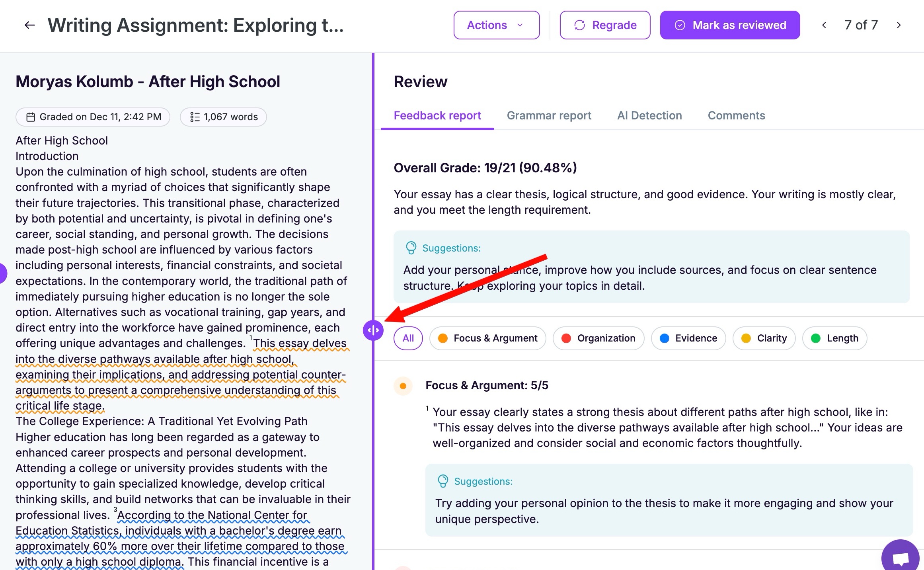The width and height of the screenshot is (924, 570).
Task: Go to previous submission with left chevron
Action: 824,25
